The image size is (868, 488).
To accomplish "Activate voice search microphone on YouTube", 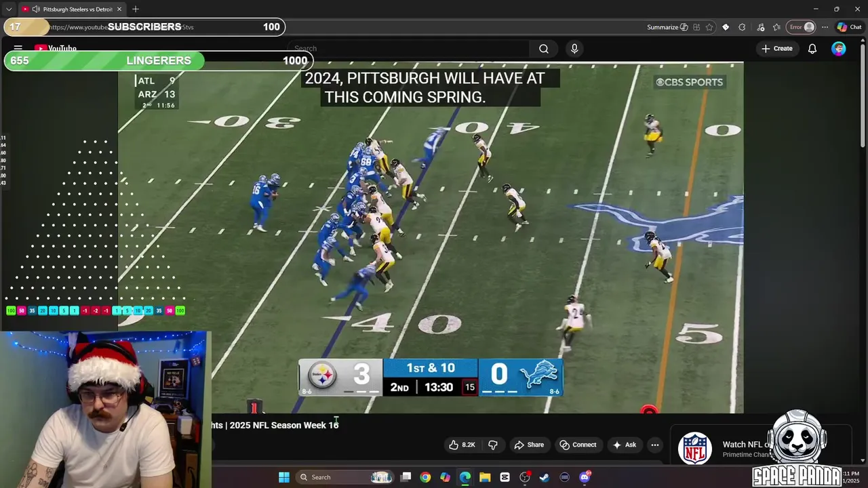I will (574, 49).
